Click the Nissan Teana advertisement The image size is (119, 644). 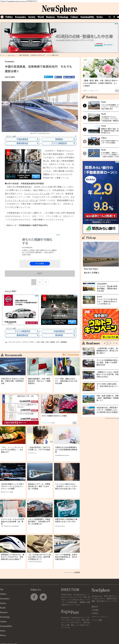[21, 310]
